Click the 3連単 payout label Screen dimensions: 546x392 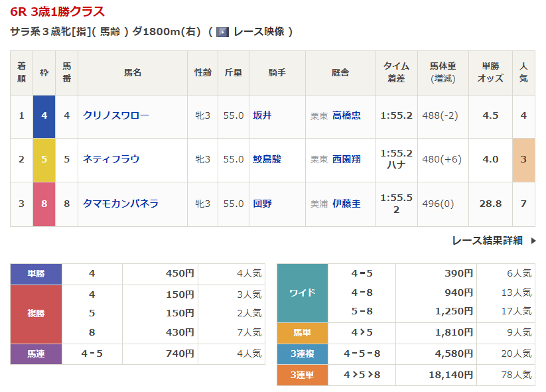click(302, 375)
